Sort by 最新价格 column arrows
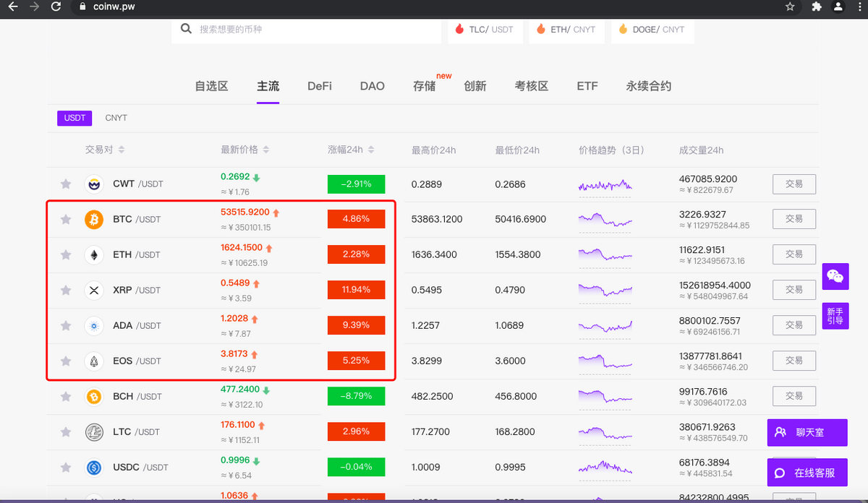 click(x=266, y=150)
